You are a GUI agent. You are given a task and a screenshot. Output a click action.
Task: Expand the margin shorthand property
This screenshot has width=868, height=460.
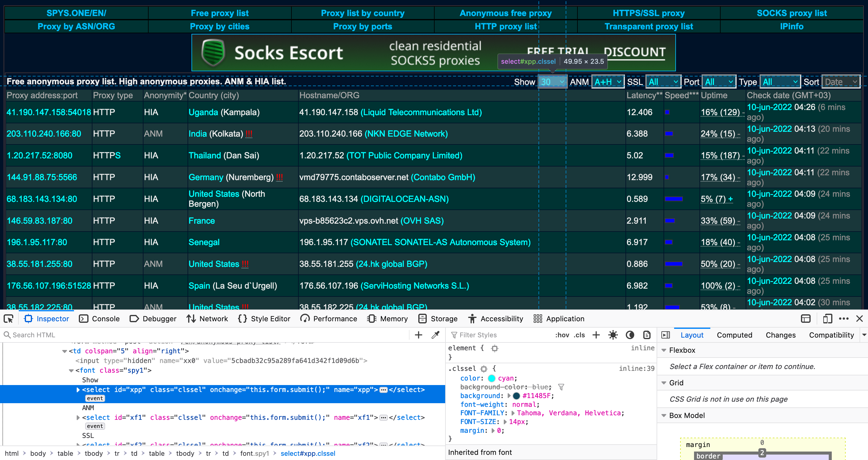click(493, 431)
